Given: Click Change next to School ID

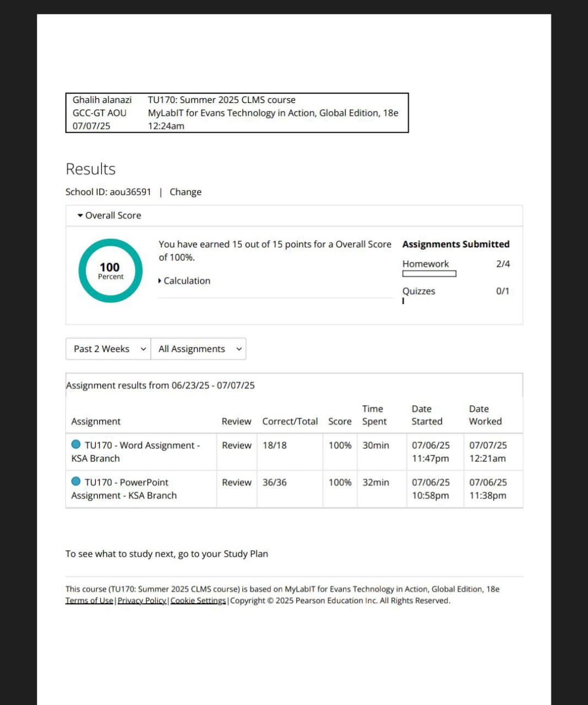Looking at the screenshot, I should 185,192.
